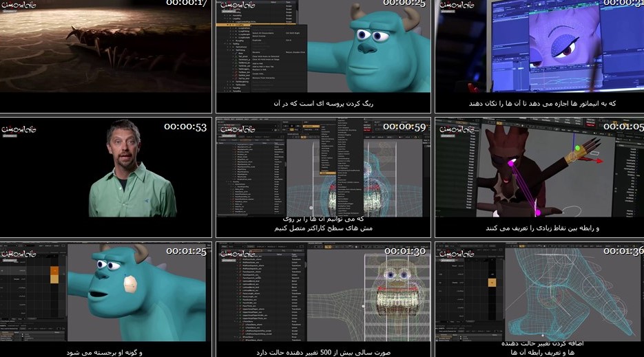
Task: Select the highlighted orange row in the 00:00:25 outliner
Action: tap(256, 25)
